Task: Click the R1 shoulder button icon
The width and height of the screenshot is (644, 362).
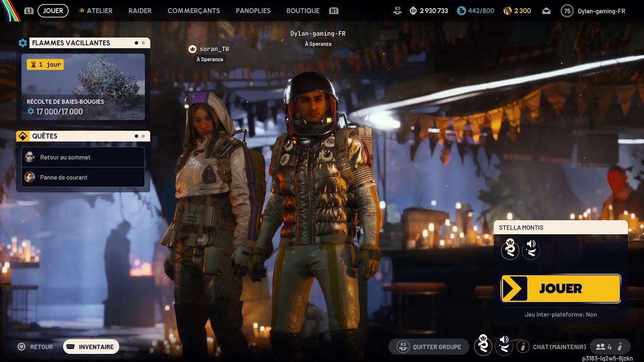Action: click(334, 11)
